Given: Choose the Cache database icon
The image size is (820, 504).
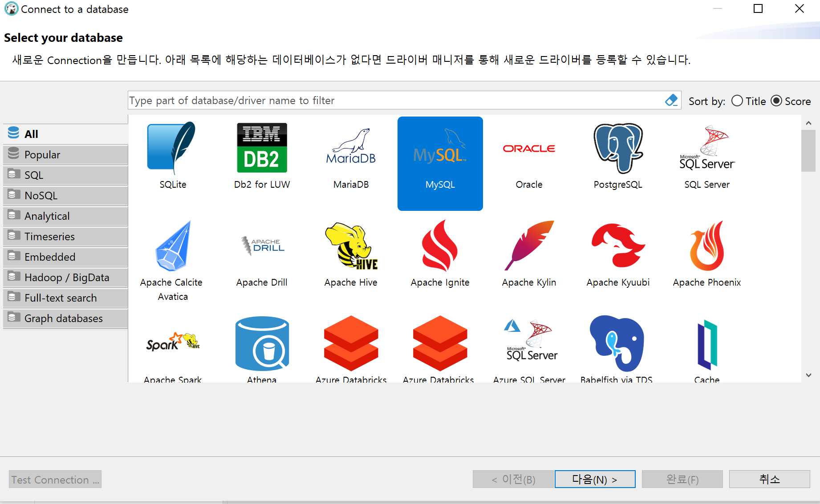Looking at the screenshot, I should click(x=707, y=345).
